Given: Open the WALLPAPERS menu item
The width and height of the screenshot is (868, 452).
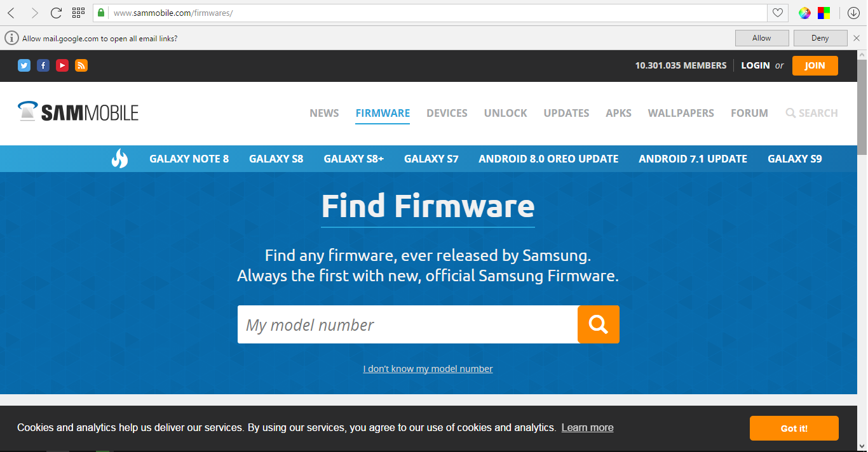Looking at the screenshot, I should click(681, 113).
